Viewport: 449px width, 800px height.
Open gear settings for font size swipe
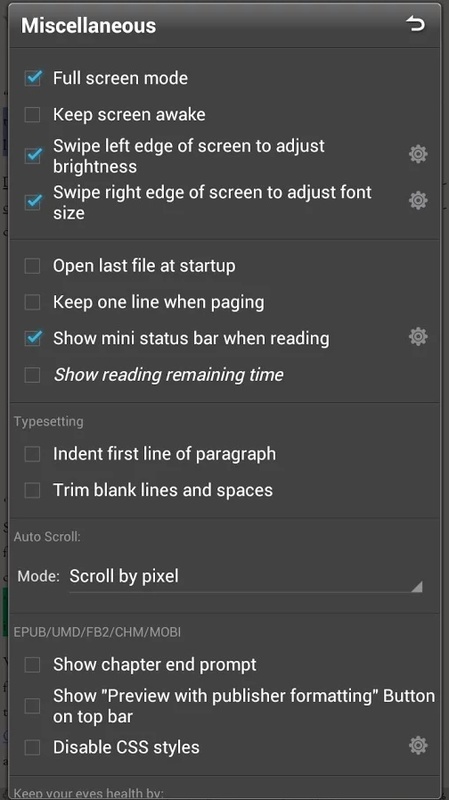(418, 201)
